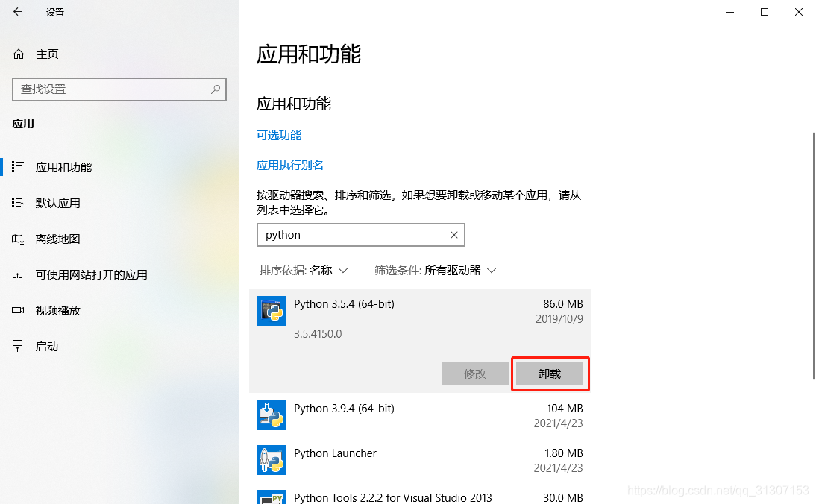This screenshot has width=816, height=504.
Task: Open the 可选功能 link
Action: point(279,135)
